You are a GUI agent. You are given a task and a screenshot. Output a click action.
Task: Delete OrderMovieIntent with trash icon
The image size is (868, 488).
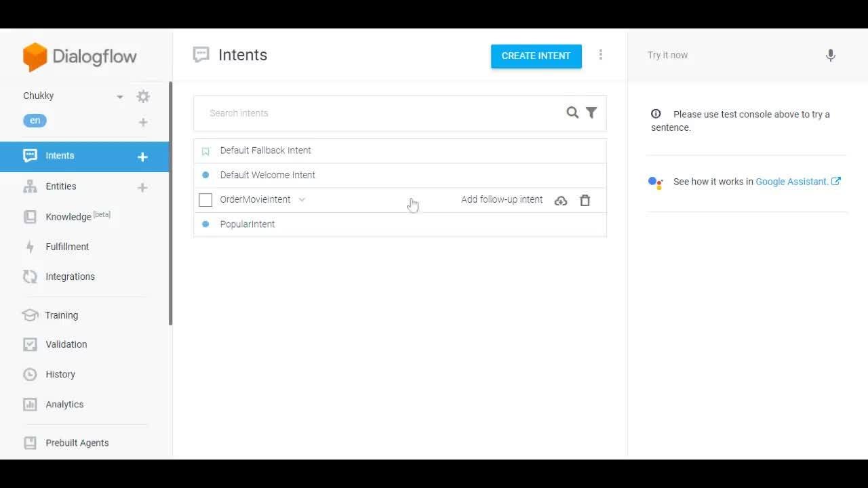pos(585,200)
